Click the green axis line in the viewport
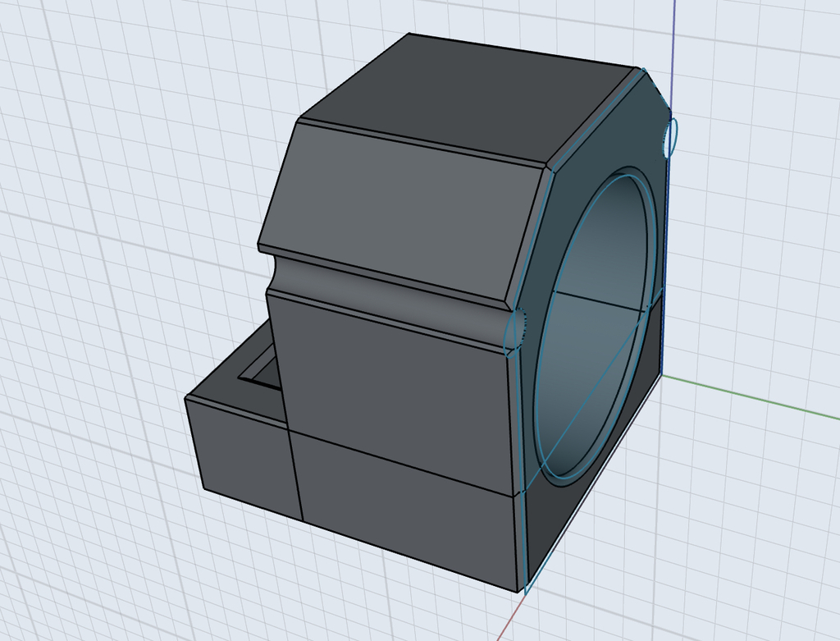 click(755, 393)
